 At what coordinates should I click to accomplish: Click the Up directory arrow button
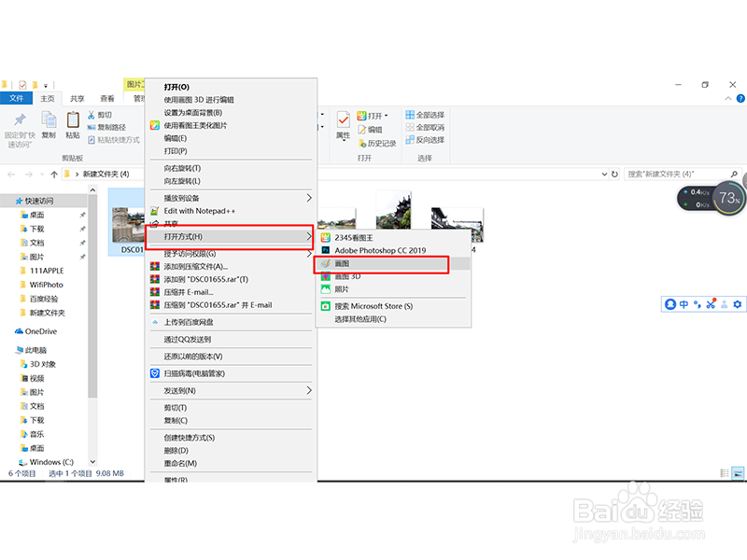click(x=54, y=175)
